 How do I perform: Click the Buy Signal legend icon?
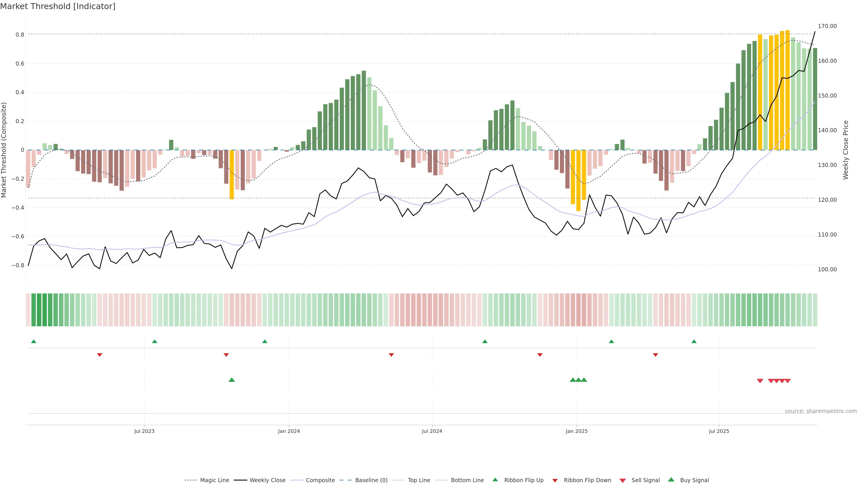pyautogui.click(x=671, y=480)
